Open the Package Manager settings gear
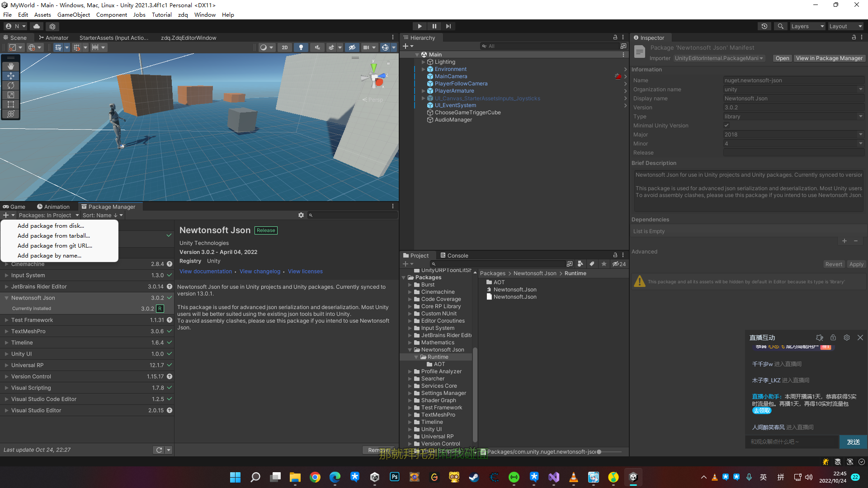Screen dimensions: 868x488 pyautogui.click(x=301, y=215)
